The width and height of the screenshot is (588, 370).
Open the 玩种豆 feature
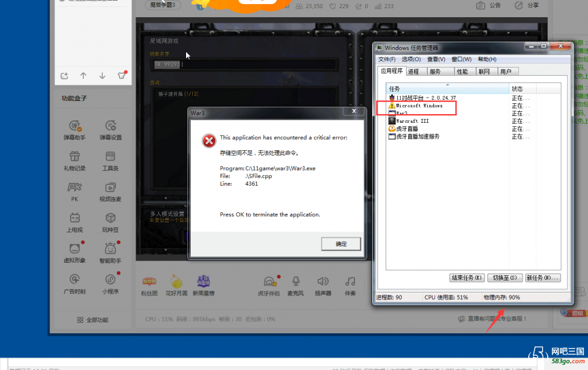tap(111, 223)
